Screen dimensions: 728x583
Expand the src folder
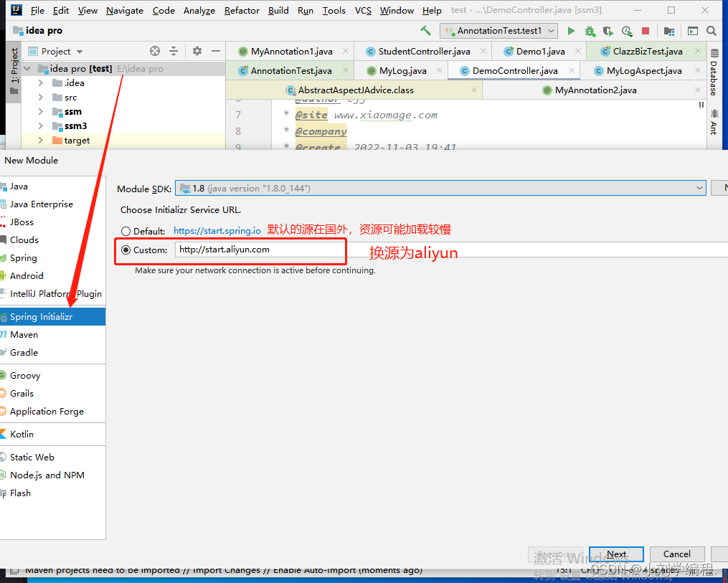(40, 98)
